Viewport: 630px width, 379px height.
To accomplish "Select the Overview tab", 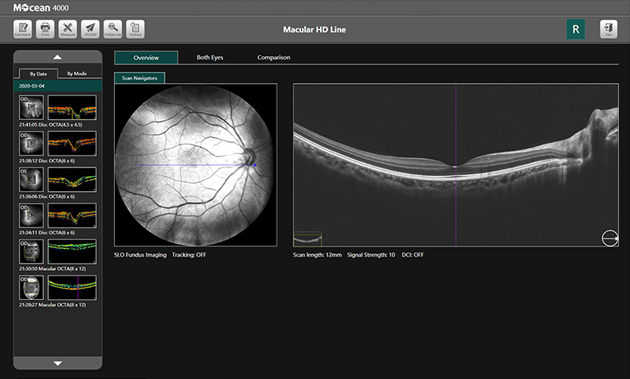I will click(146, 57).
